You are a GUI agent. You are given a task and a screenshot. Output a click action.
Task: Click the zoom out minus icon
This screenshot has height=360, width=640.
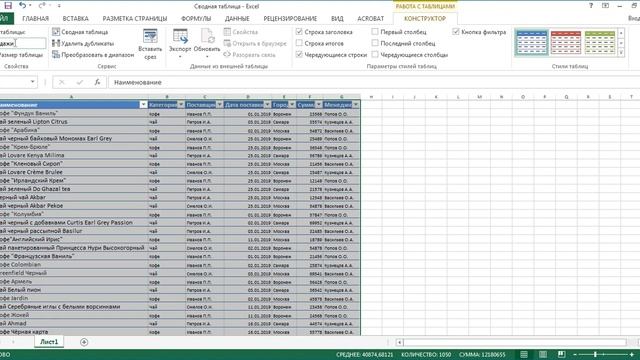point(575,354)
